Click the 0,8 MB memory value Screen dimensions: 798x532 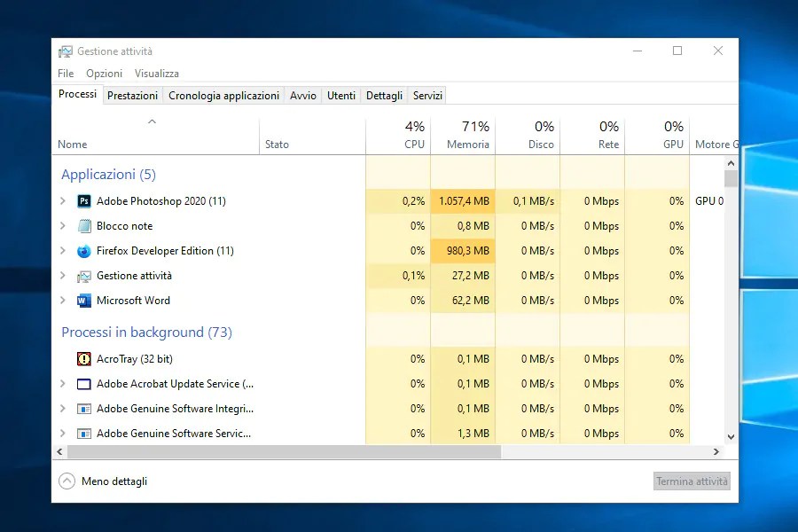(473, 226)
